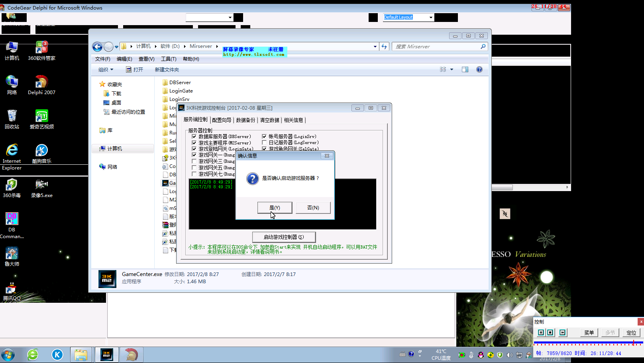Image resolution: width=644 pixels, height=363 pixels.
Task: Click Delphi horizontal scrollbar thumb
Action: click(502, 187)
